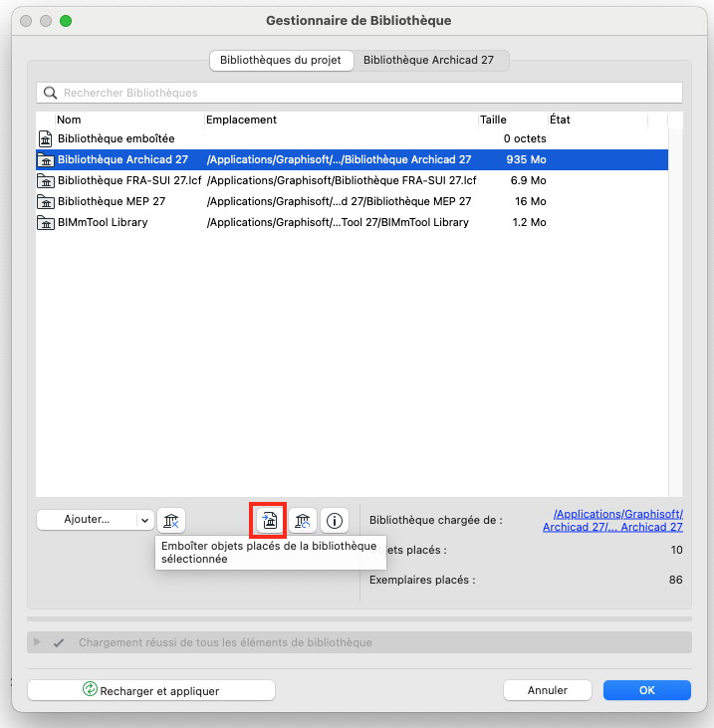Select the BIMmTool Library row name
714x728 pixels.
coord(103,222)
